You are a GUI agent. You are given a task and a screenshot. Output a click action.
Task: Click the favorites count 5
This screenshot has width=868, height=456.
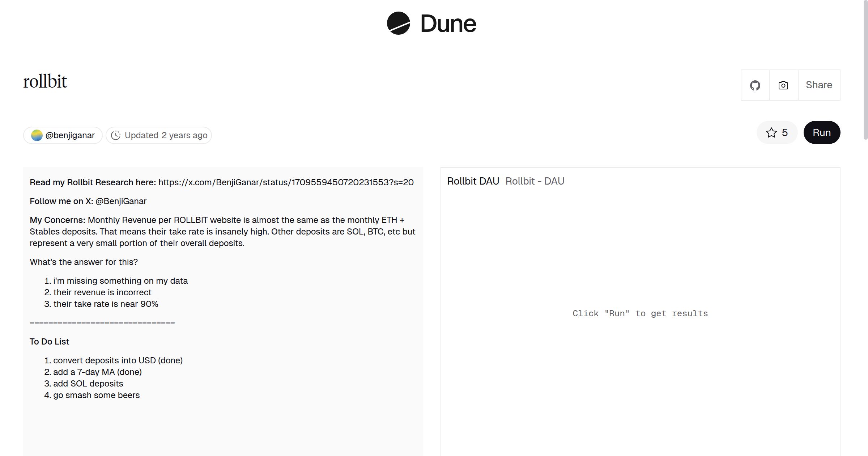point(784,133)
